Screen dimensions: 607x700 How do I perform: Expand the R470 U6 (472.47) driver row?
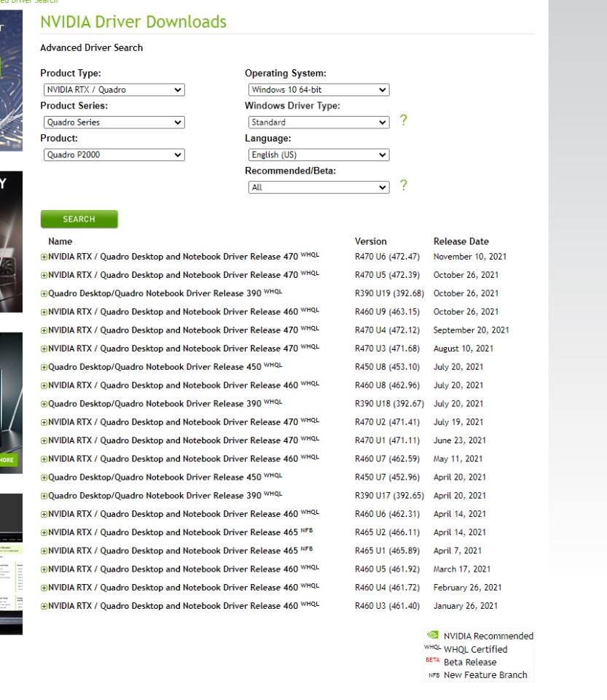tap(44, 257)
